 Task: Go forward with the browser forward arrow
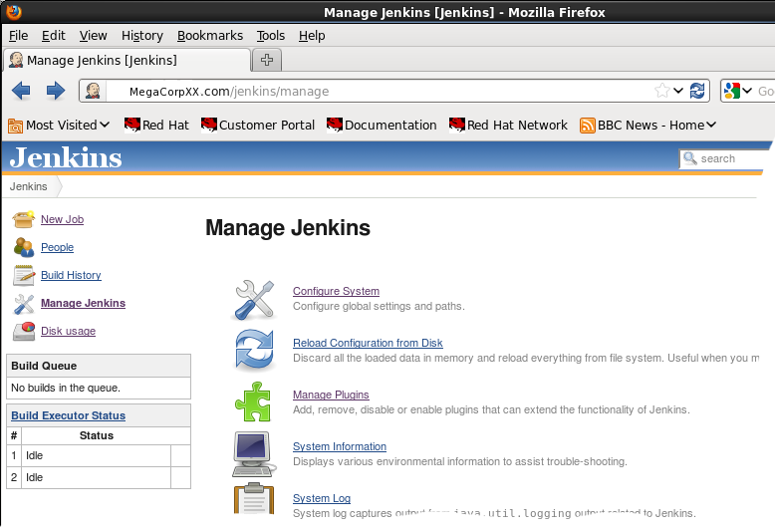[56, 91]
